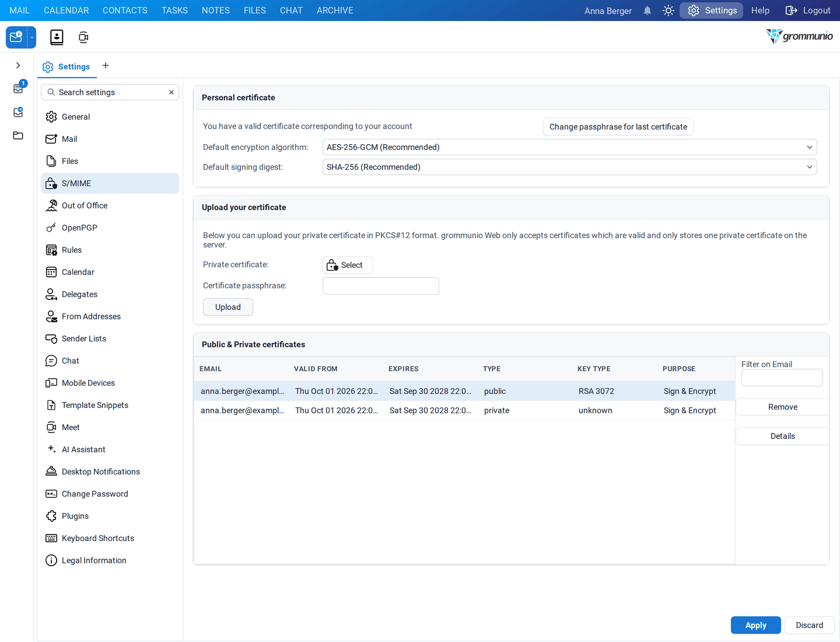Expand Default signing digest dropdown
Screen dimensions: 840x642
569,167
